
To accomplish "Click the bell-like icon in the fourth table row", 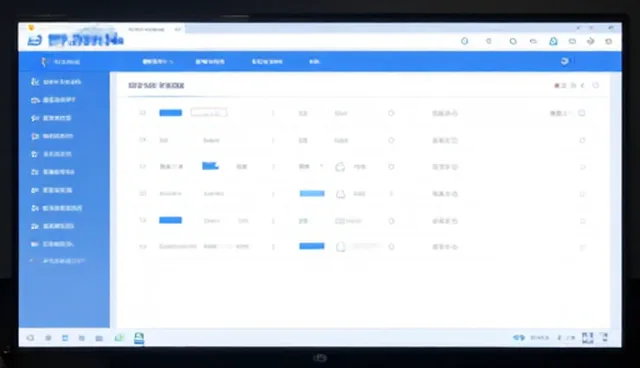I will (x=340, y=194).
